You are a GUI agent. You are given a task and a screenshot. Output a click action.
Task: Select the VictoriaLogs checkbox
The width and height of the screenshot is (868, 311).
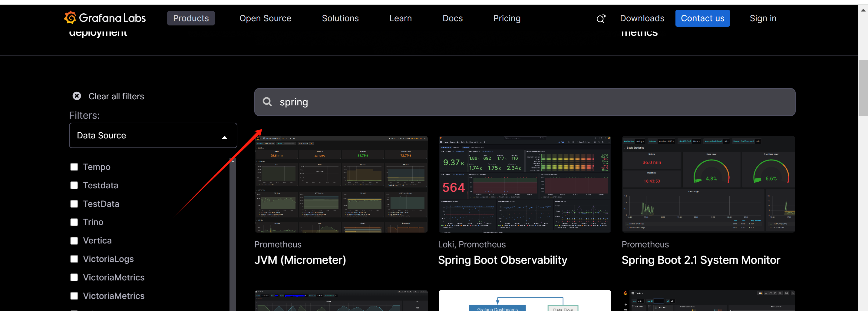(x=74, y=259)
